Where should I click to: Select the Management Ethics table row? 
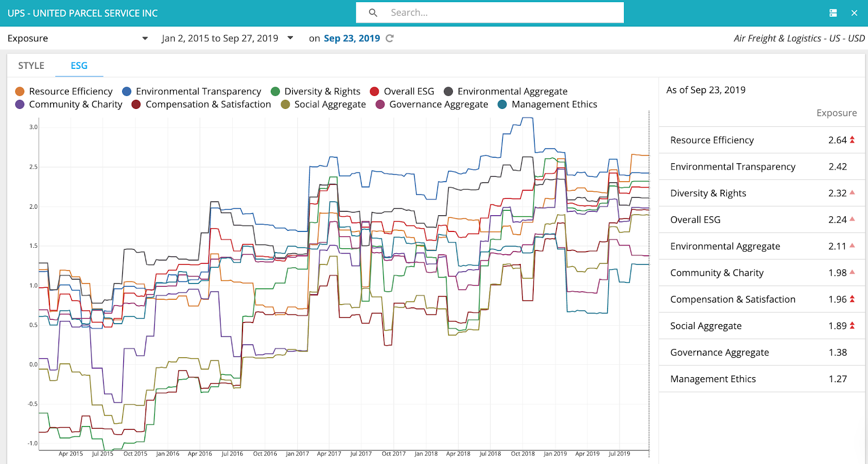762,379
